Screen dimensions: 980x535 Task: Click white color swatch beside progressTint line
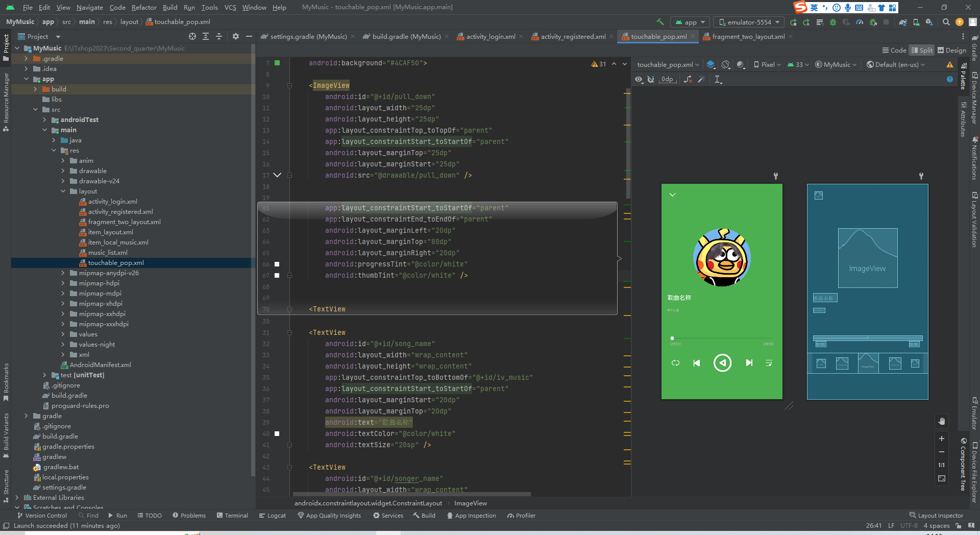click(277, 264)
